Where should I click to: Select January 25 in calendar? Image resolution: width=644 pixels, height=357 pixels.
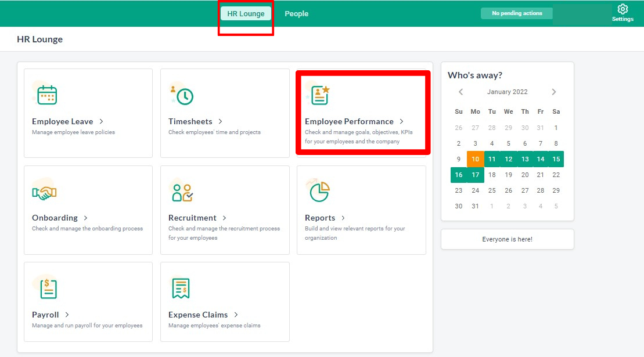[x=492, y=190]
